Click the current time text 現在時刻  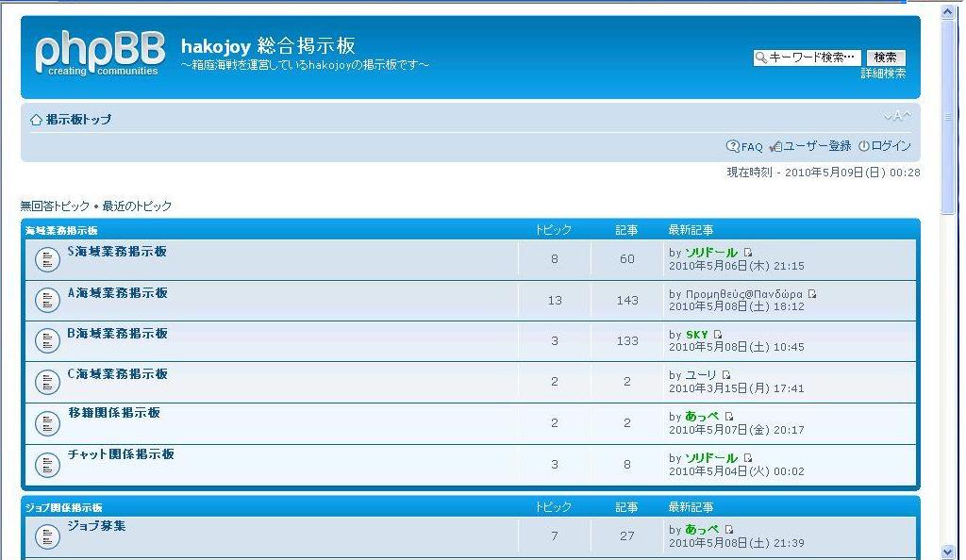click(x=824, y=173)
